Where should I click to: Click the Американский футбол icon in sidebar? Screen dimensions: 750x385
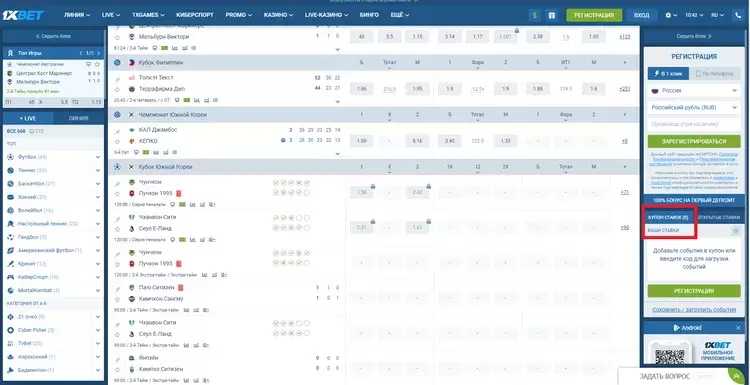(11, 250)
